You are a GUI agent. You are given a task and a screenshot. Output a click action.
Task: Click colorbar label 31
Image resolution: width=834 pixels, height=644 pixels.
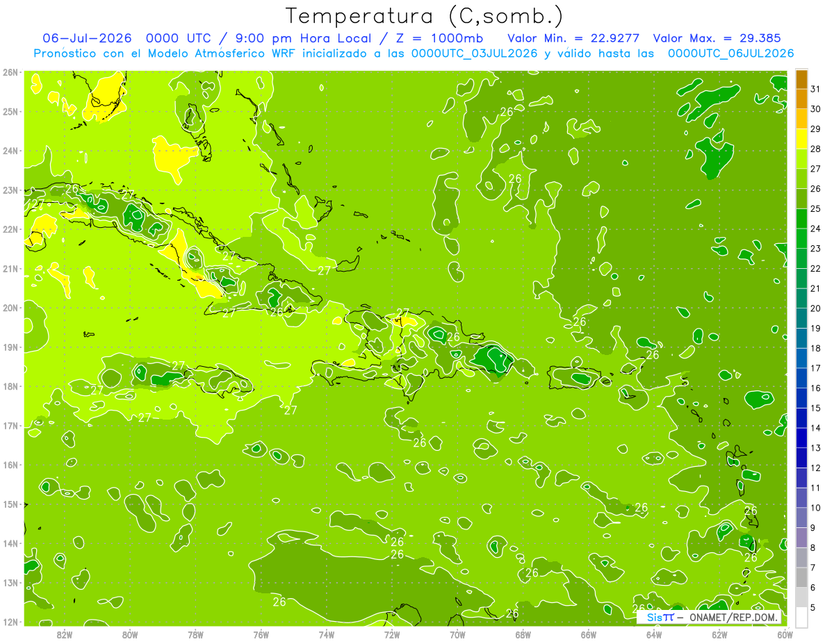pos(816,89)
